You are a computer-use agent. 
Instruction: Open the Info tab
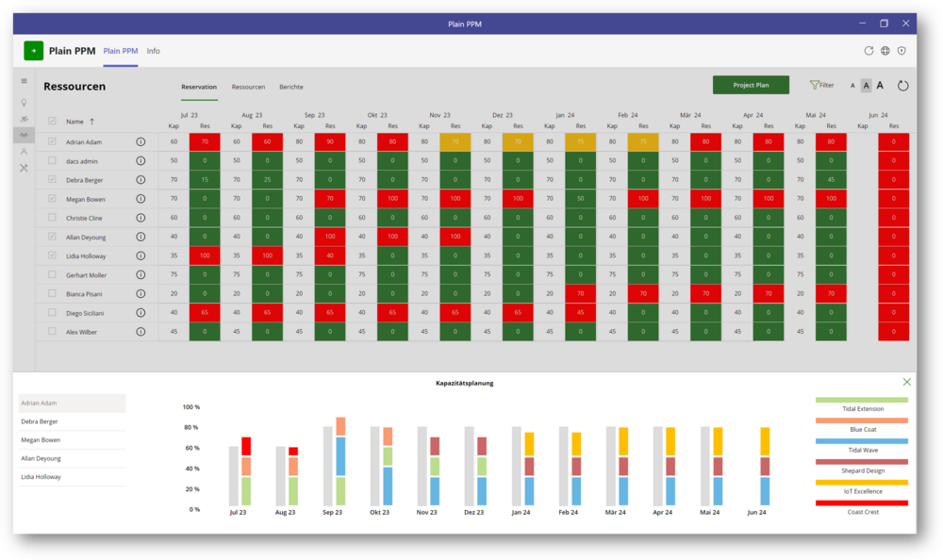click(153, 51)
